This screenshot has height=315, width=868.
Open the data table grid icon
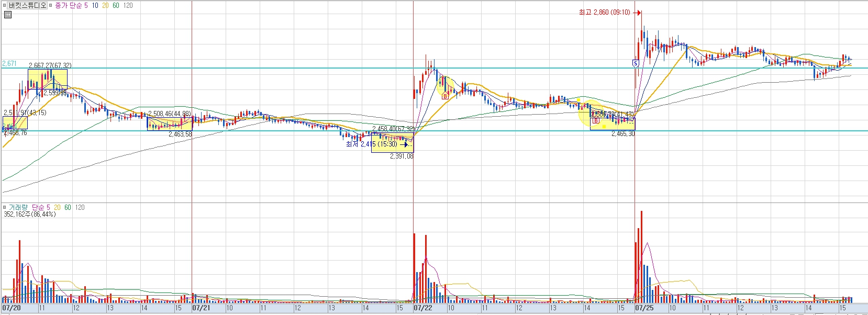[7, 15]
